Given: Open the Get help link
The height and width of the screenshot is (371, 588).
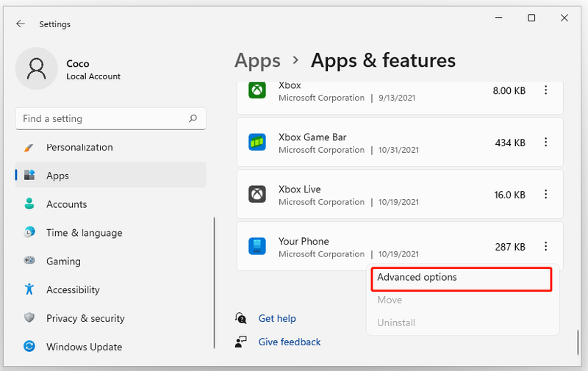Looking at the screenshot, I should 277,319.
